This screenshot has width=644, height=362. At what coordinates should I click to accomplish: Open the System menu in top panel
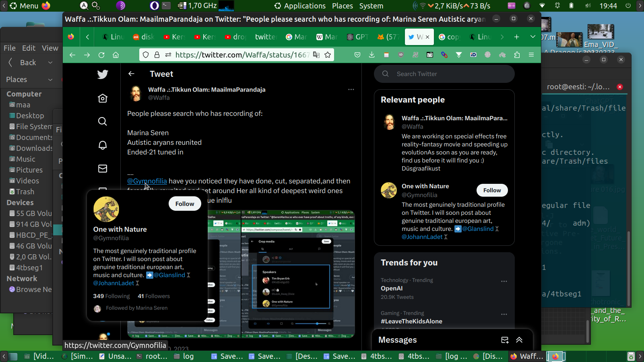coord(371,6)
